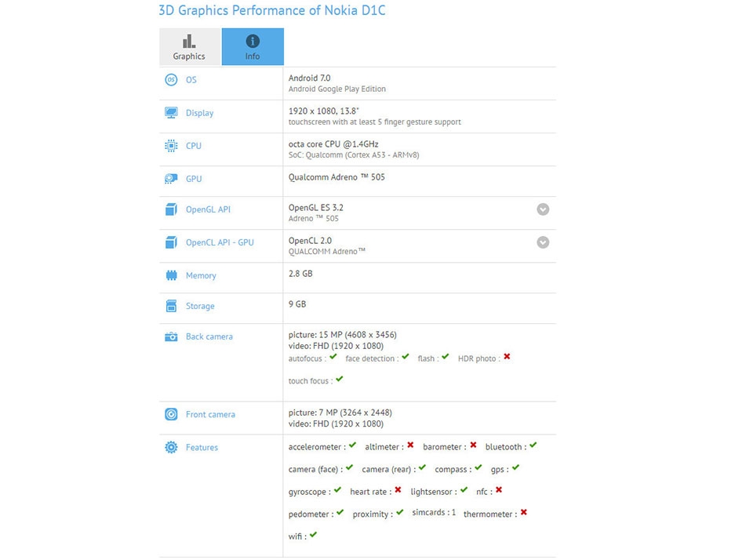Click the bluetooth green check mark
Viewport: 753px width, 560px height.
coord(533,445)
